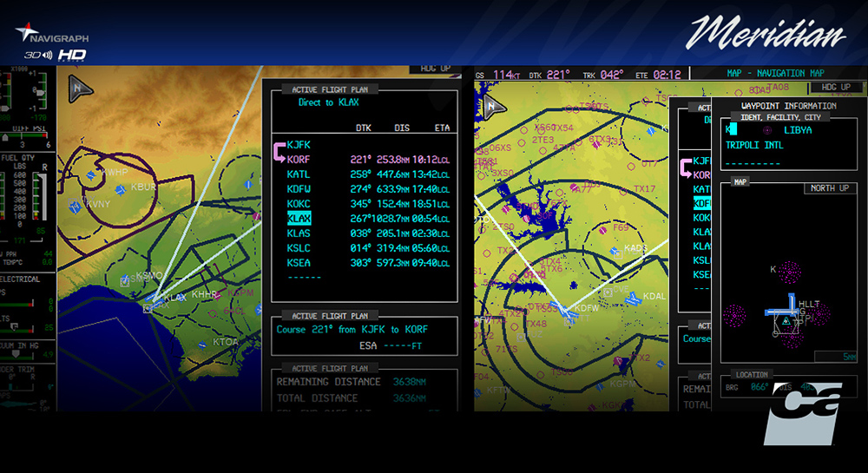Click the KDAL airport symbol

coord(633,298)
